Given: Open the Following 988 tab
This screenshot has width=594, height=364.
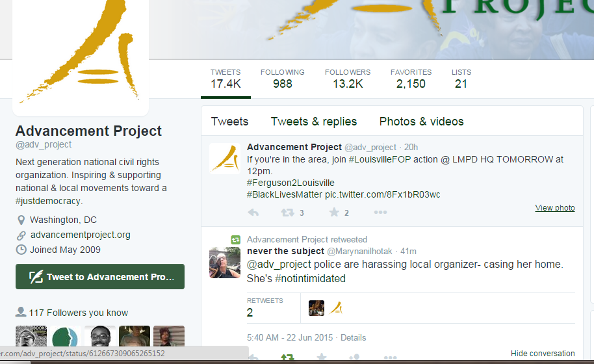Looking at the screenshot, I should [283, 79].
